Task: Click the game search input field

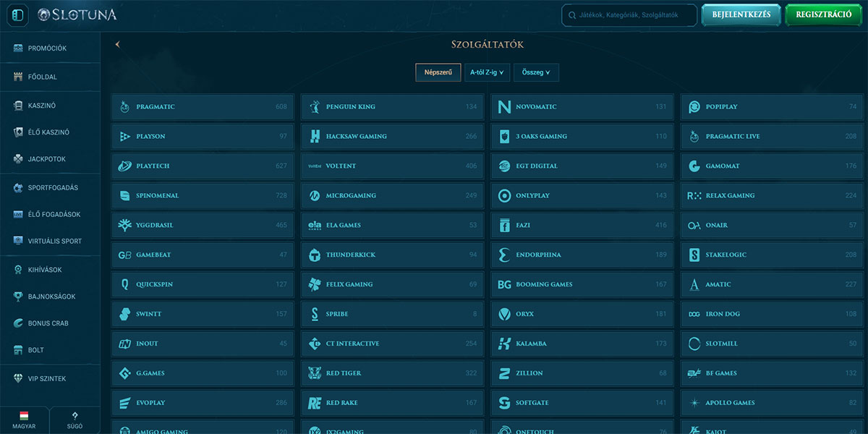Action: 629,15
